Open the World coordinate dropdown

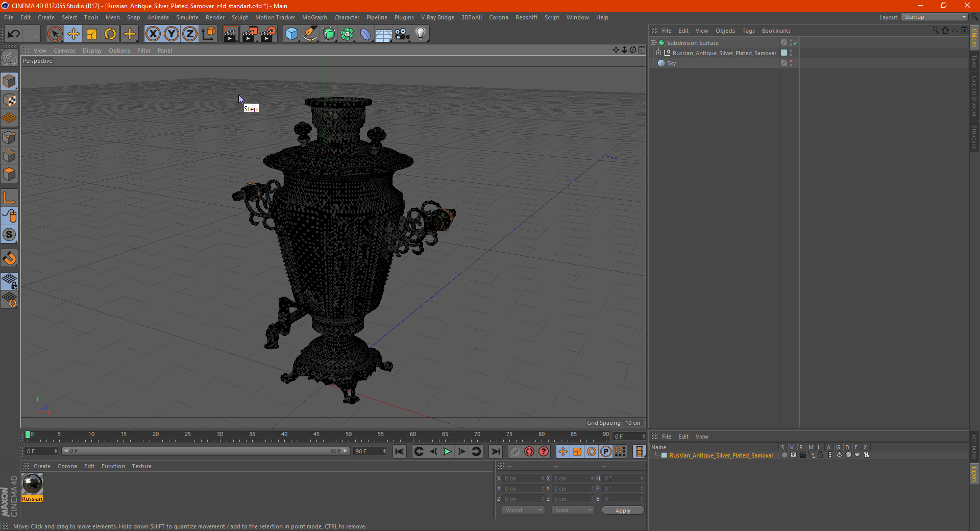tap(523, 510)
